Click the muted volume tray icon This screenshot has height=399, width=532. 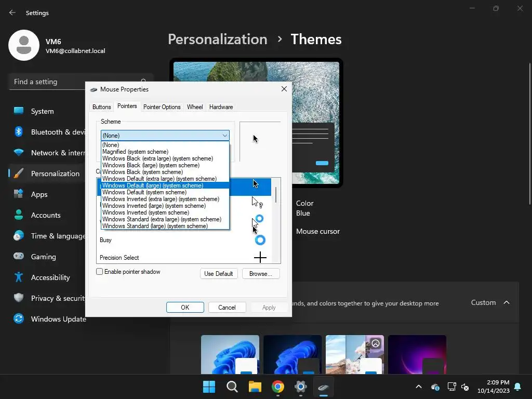[x=465, y=387]
